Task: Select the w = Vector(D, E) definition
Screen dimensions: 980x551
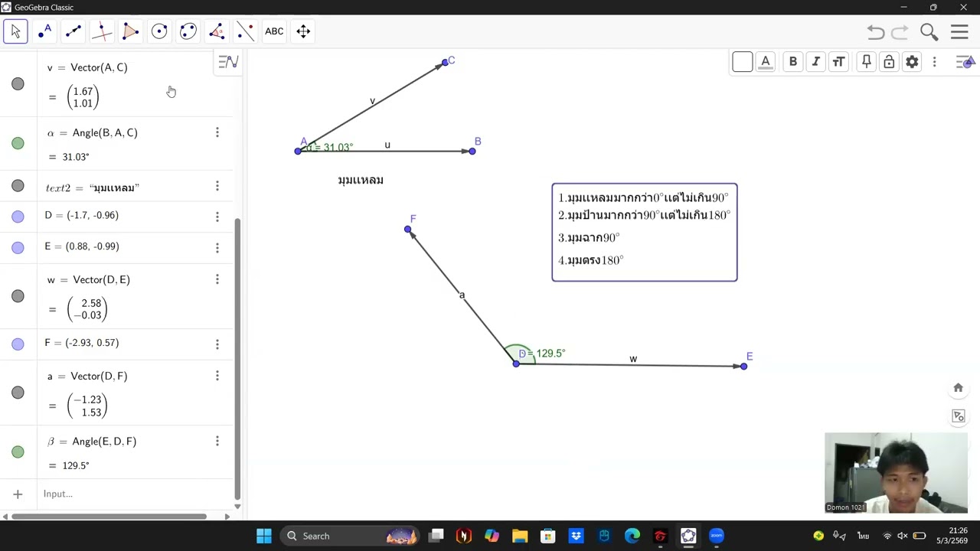Action: [x=89, y=279]
